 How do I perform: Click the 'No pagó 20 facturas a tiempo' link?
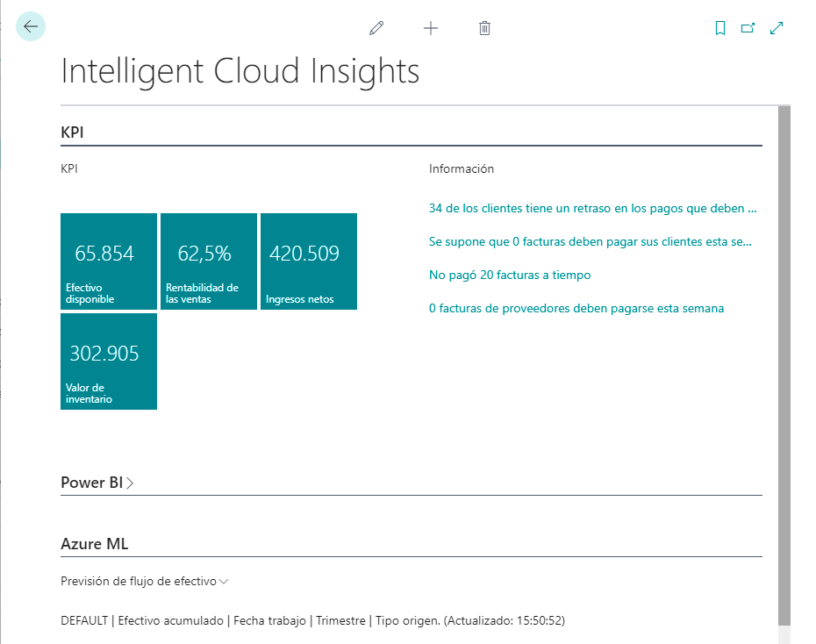click(x=510, y=275)
